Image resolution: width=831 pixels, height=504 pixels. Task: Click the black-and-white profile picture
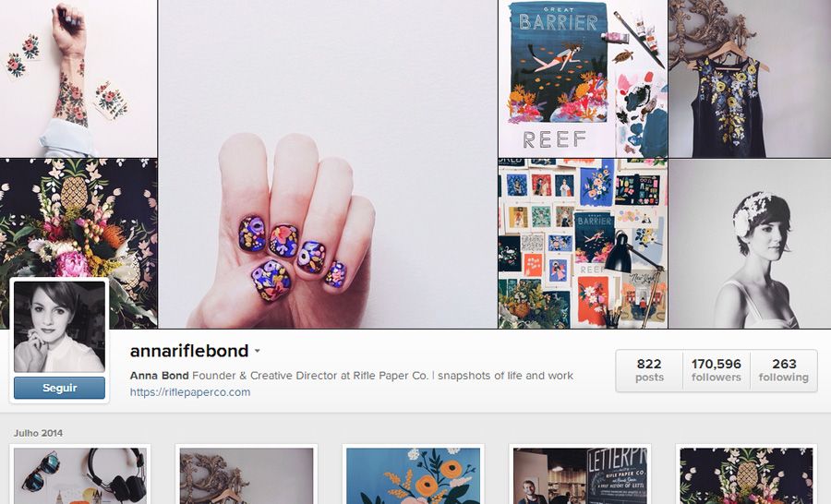click(59, 327)
